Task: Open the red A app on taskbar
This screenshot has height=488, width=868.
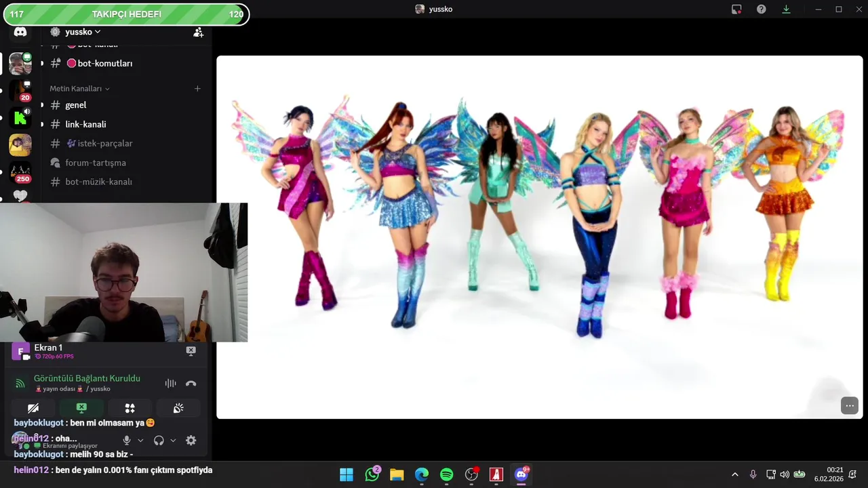Action: tap(496, 474)
